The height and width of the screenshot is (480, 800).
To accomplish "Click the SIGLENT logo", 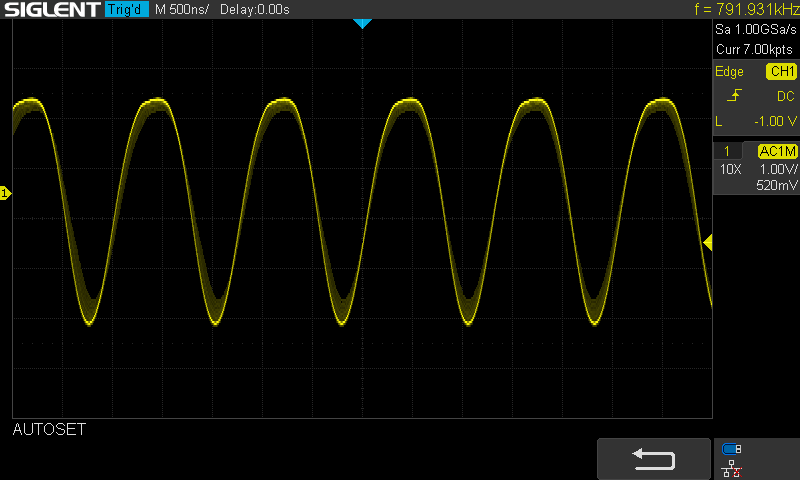I will tap(50, 10).
